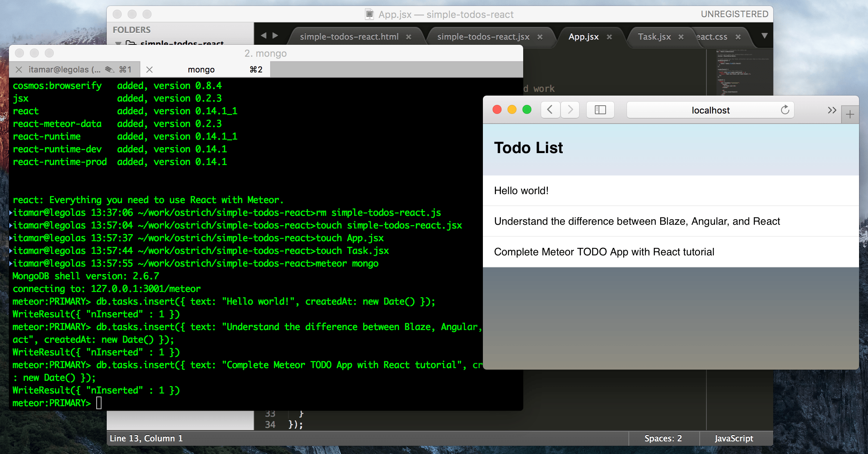Reload the localhost page
Viewport: 868px width, 454px height.
pos(785,110)
